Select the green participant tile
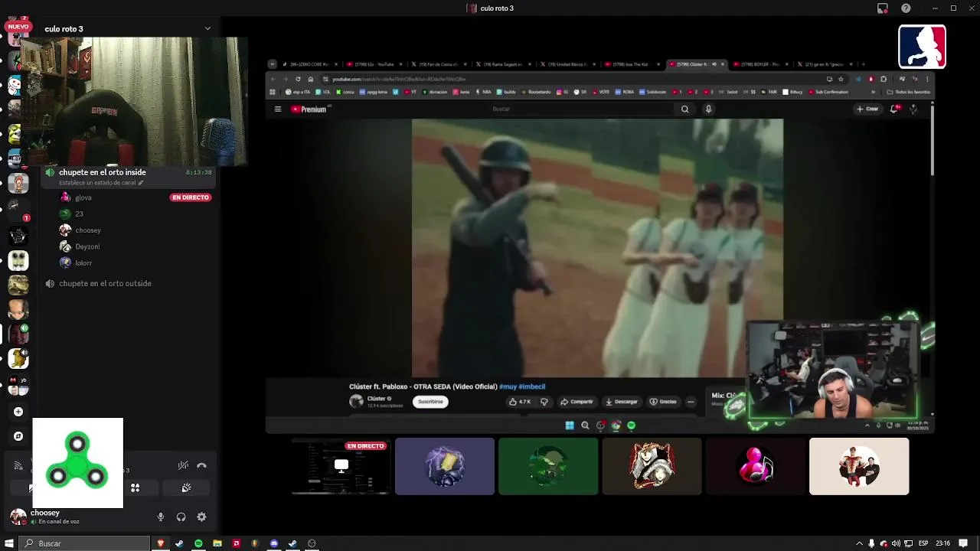 pos(548,466)
